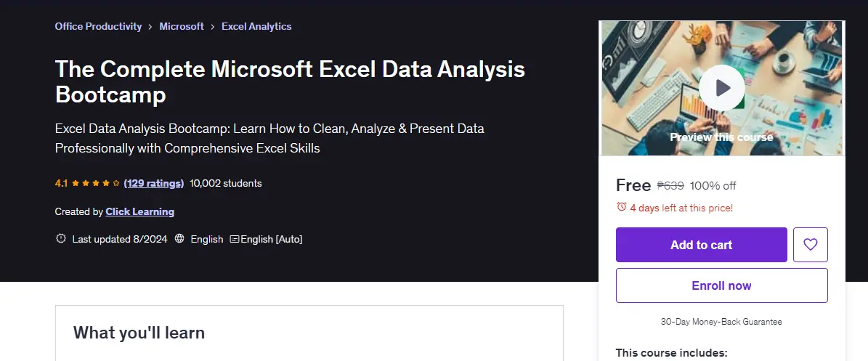Play the course preview video
Image resolution: width=868 pixels, height=361 pixels.
click(x=721, y=88)
